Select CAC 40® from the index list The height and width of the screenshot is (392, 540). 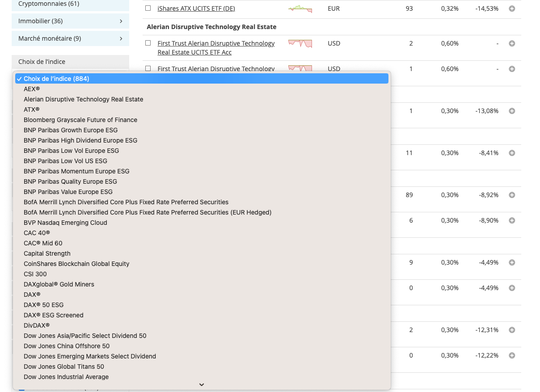point(37,233)
